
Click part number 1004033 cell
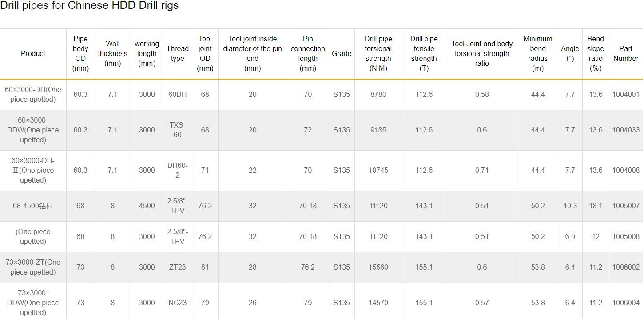click(625, 130)
